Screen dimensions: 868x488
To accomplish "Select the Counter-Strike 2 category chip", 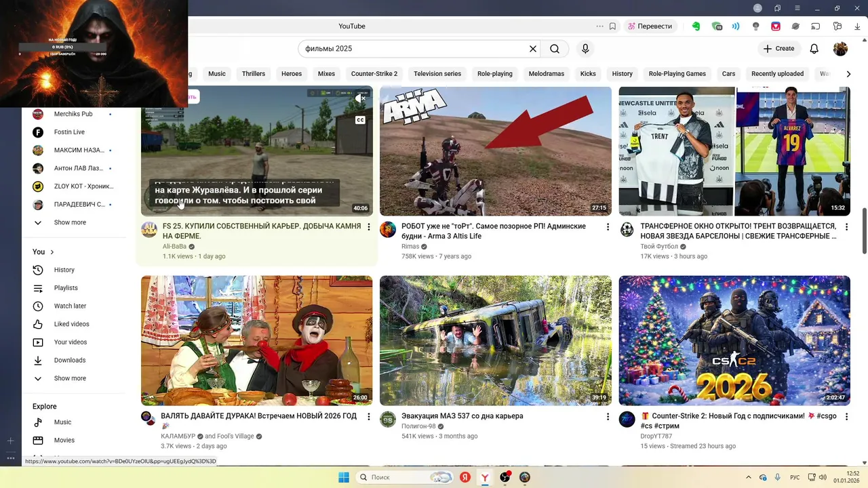I will pos(374,74).
